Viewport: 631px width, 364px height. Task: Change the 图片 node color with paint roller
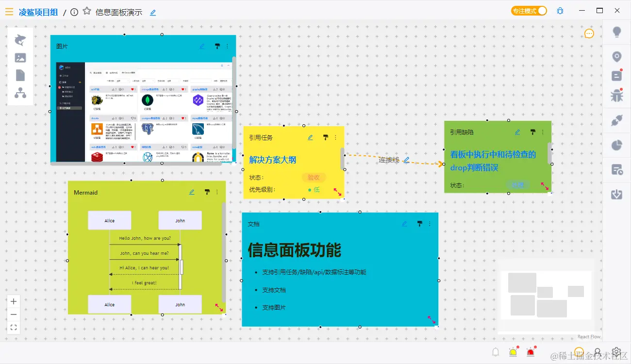click(217, 47)
